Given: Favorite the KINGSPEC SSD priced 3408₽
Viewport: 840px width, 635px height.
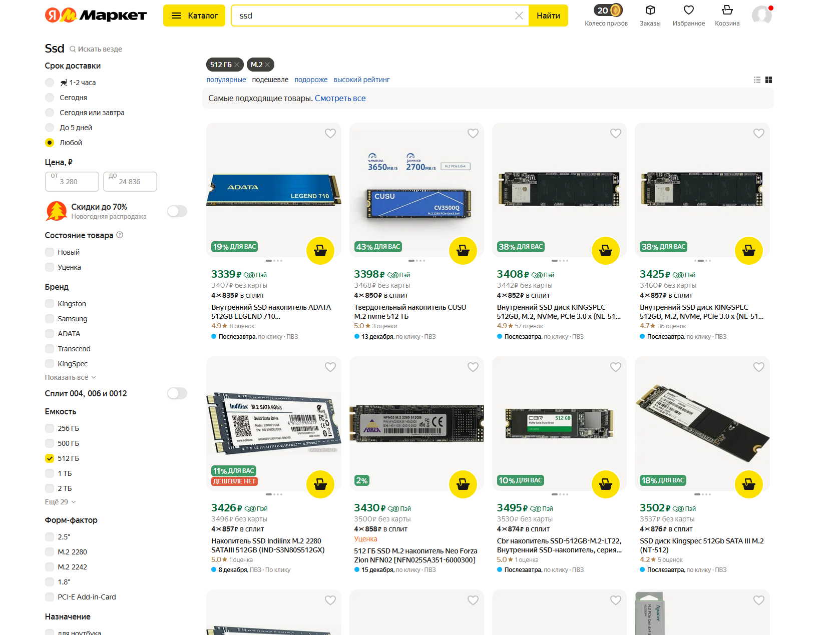Looking at the screenshot, I should [x=616, y=134].
